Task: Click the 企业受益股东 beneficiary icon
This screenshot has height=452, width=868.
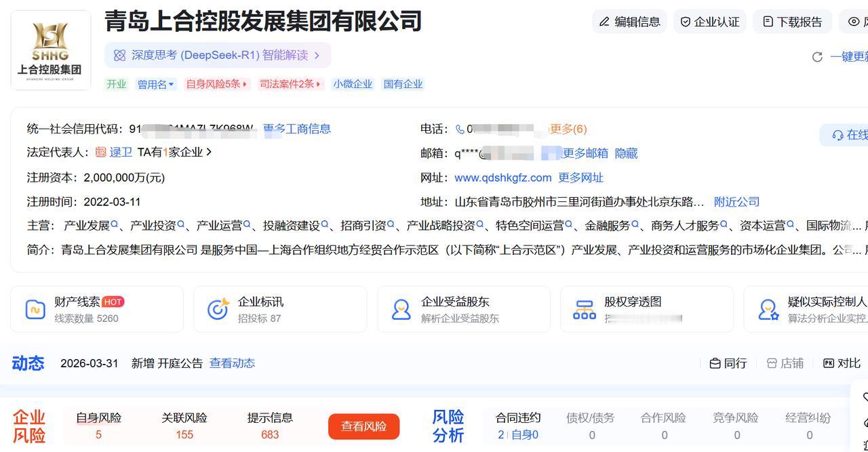Action: pos(402,308)
